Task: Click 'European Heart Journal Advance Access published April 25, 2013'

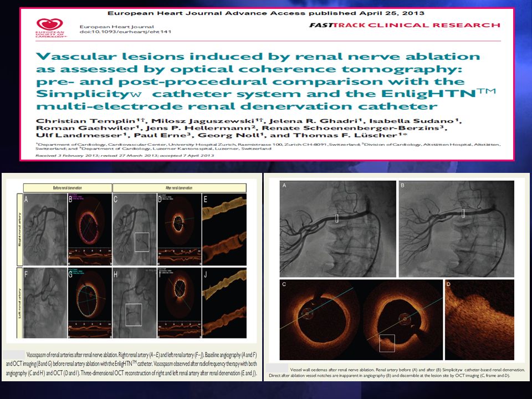Action: (x=265, y=13)
